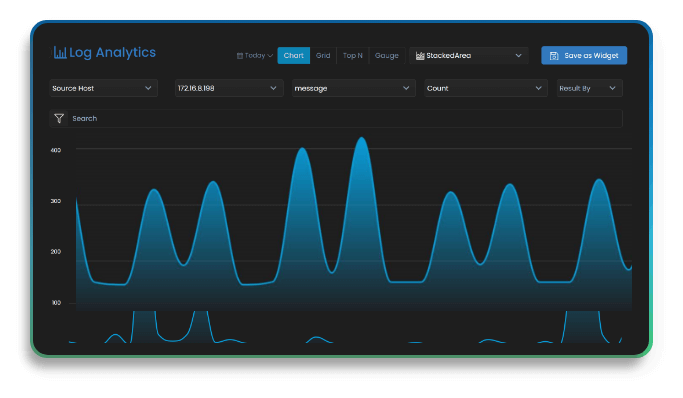The image size is (683, 398).
Task: Open the Source Host dropdown
Action: click(x=104, y=88)
